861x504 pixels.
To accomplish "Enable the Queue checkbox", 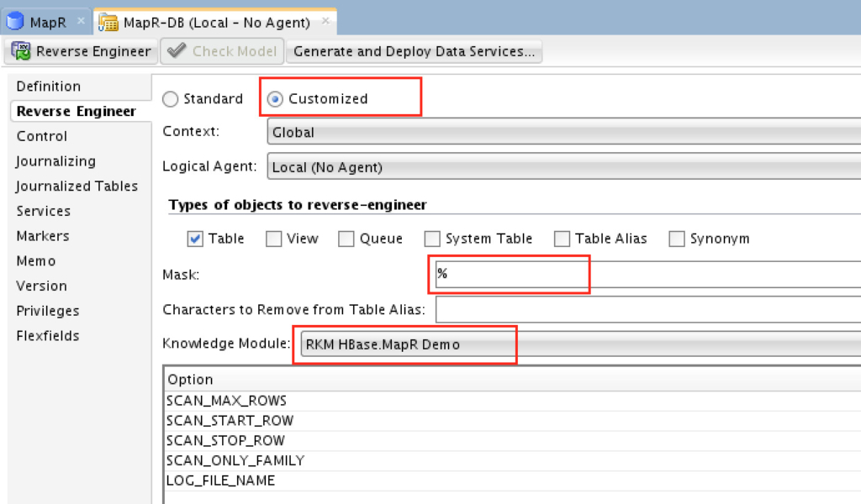I will tap(346, 239).
